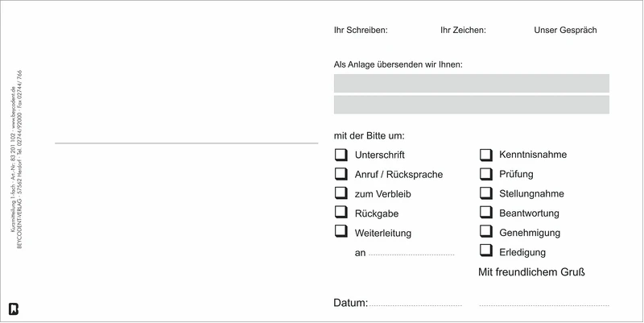The image size is (644, 323).
Task: Click the Datum dotted line
Action: 415,305
